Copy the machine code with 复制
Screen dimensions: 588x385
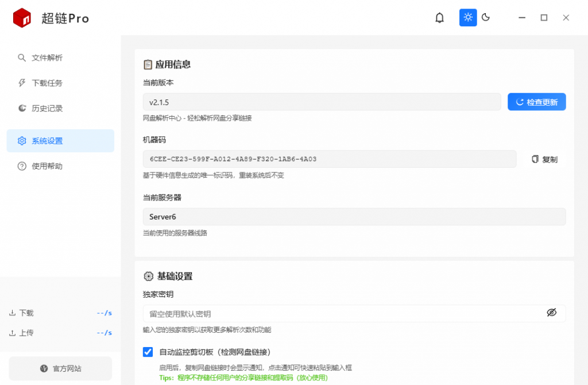tap(544, 159)
